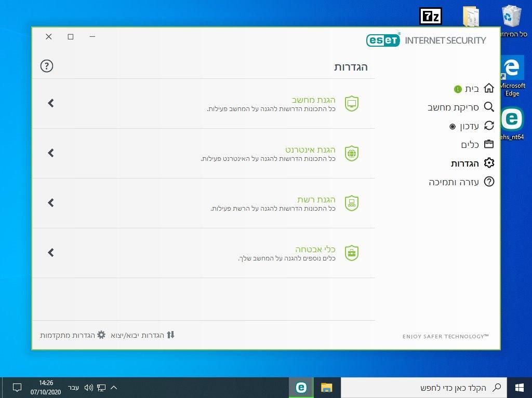Image resolution: width=532 pixels, height=398 pixels.
Task: Minimize the ESET window
Action: 92,36
